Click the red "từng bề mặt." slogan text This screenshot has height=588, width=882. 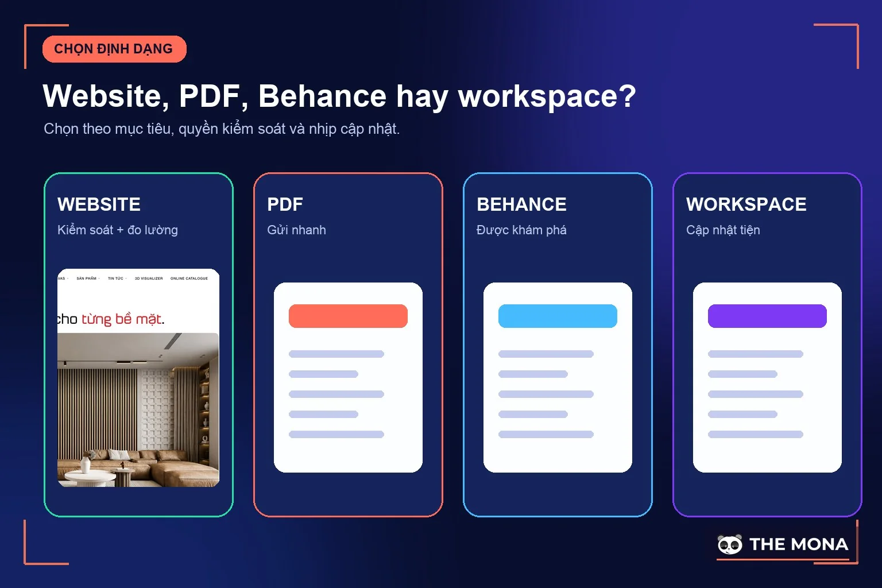point(123,319)
